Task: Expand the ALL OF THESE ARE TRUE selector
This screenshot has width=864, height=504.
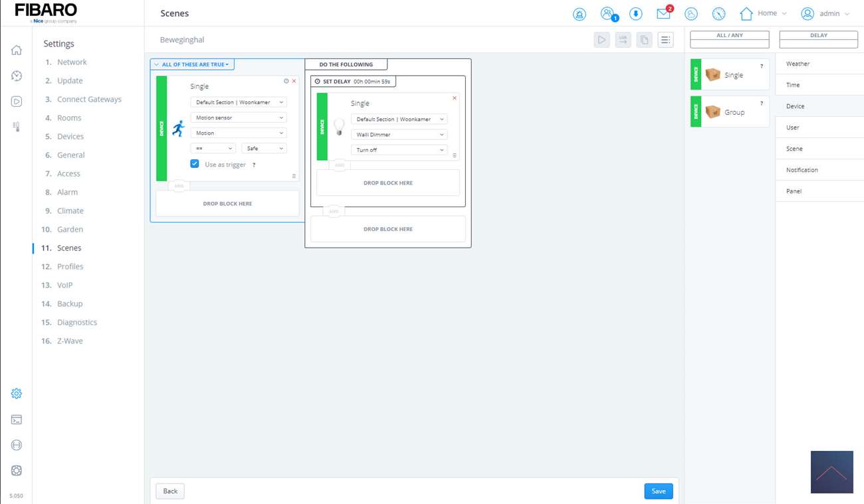Action: (x=192, y=64)
